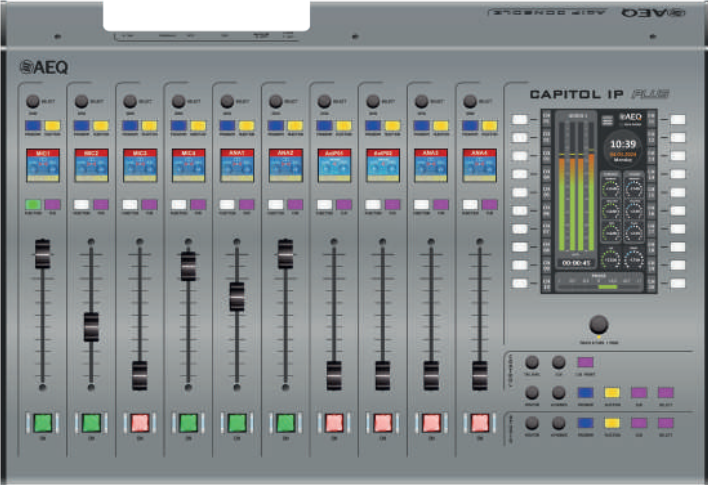Turn on MIC3 channel with its red ON button
The height and width of the screenshot is (485, 708).
(140, 423)
